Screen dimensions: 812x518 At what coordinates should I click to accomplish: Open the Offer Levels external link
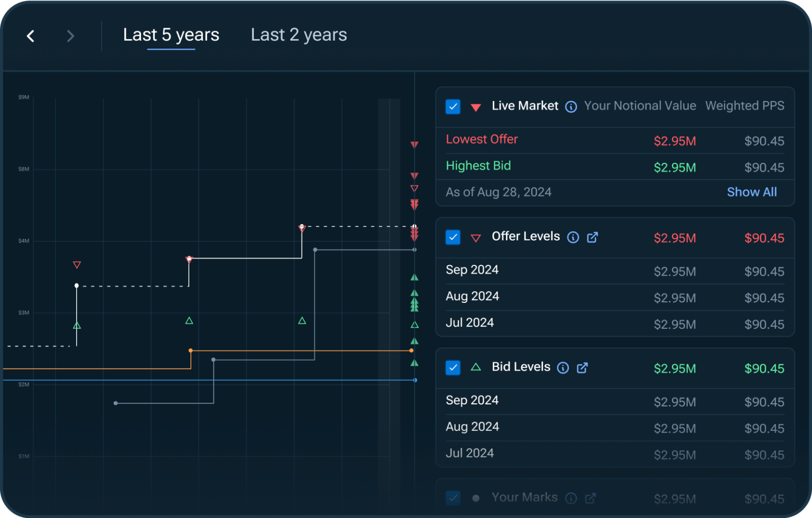(593, 237)
